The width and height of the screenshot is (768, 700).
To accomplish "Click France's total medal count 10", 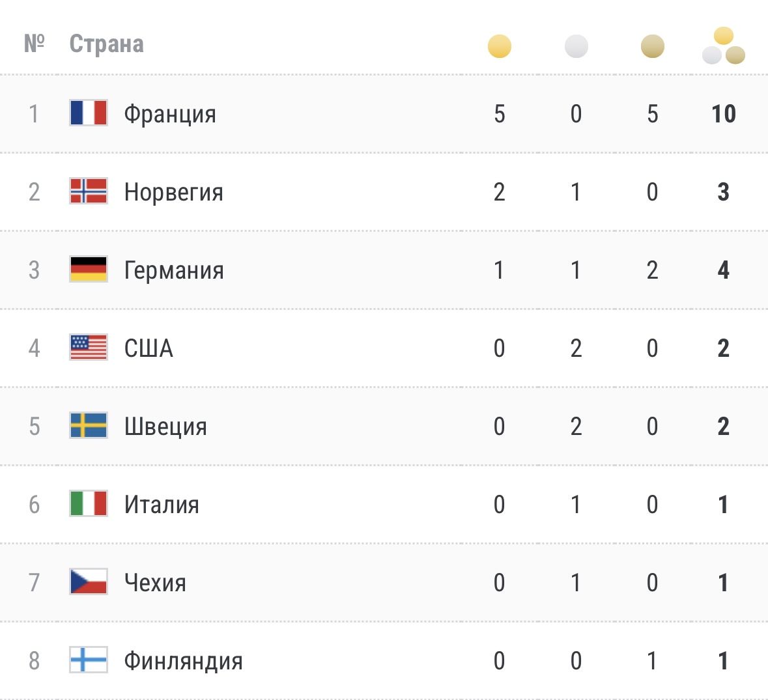I will 723,114.
